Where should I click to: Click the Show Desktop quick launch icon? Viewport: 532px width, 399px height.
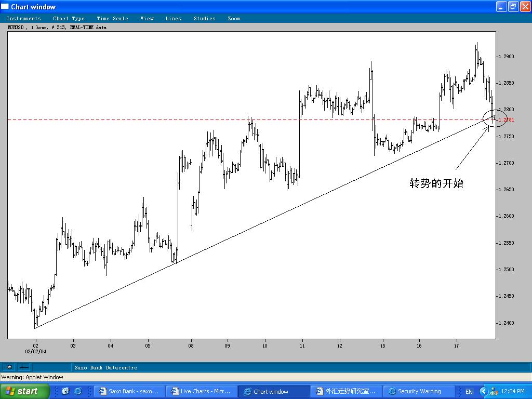click(x=65, y=391)
